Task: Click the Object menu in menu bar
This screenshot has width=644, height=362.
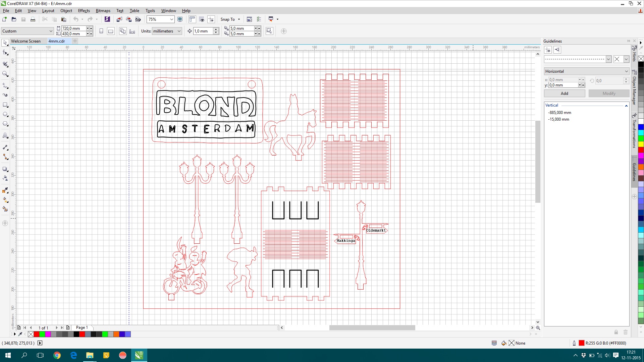Action: (66, 11)
